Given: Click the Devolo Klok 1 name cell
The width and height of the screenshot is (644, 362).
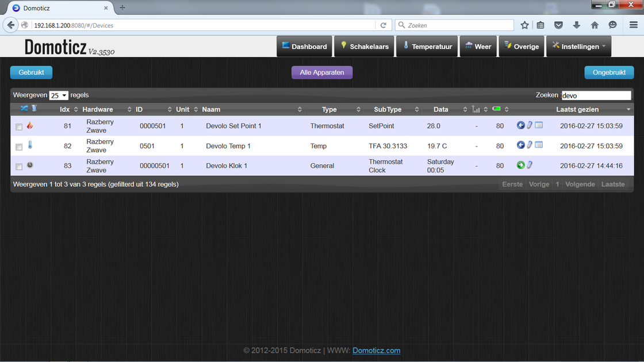Looking at the screenshot, I should click(227, 166).
